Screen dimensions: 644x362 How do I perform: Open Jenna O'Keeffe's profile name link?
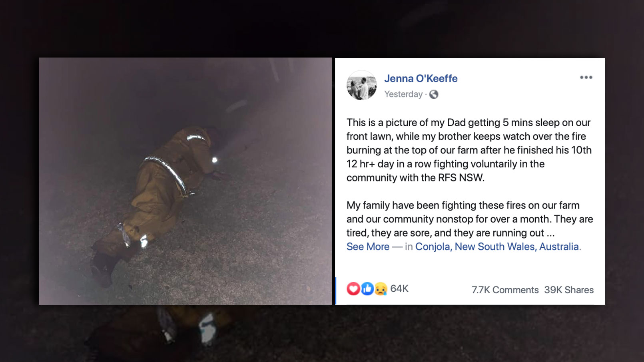421,78
